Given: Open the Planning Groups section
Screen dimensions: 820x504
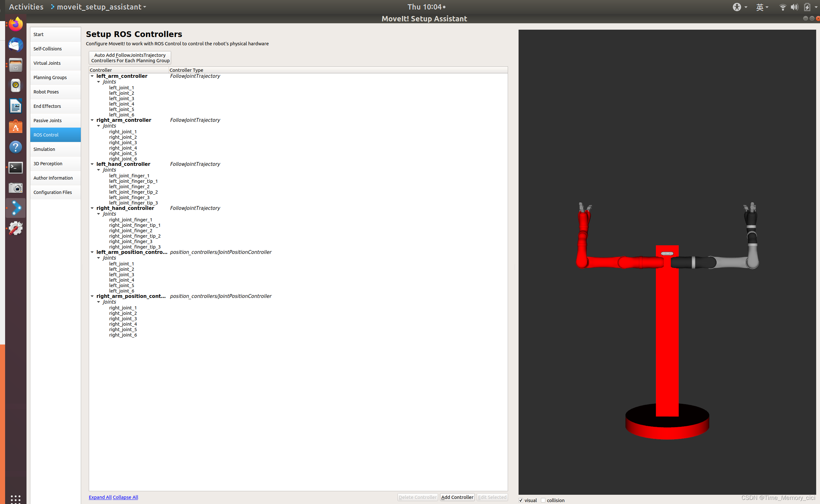Looking at the screenshot, I should tap(50, 77).
